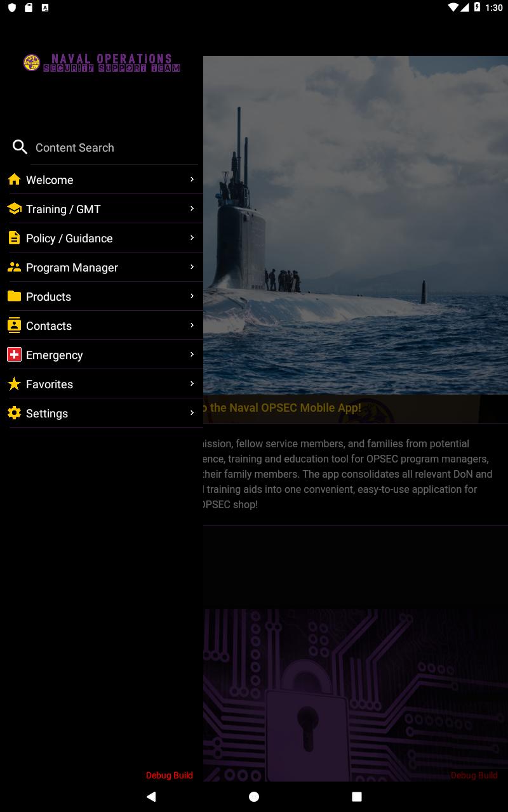Tap the Android back button
The image size is (508, 812).
click(151, 796)
